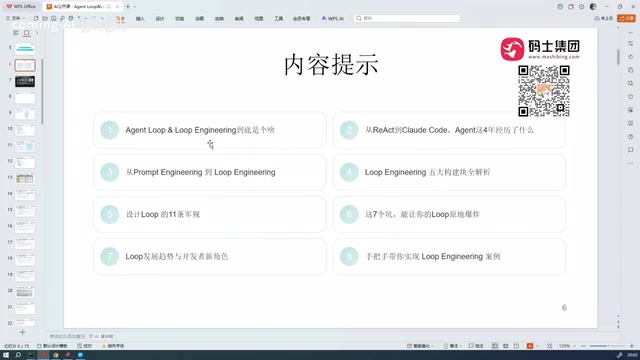Click add new slide plus button
This screenshot has height=360, width=640.
22,332
